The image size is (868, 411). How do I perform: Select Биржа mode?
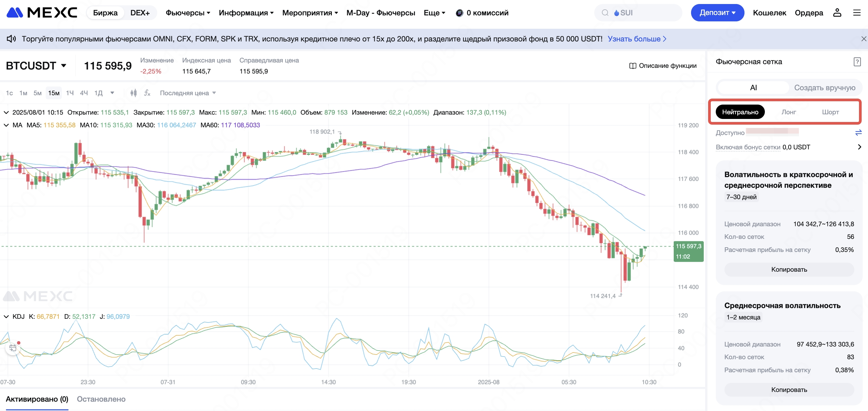pos(105,13)
